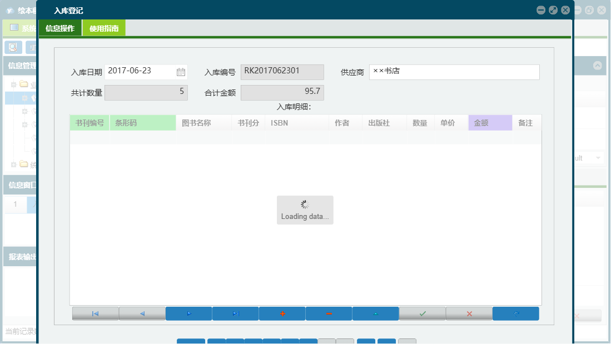Open the calendar picker for 入库日期
611x364 pixels.
(x=180, y=71)
